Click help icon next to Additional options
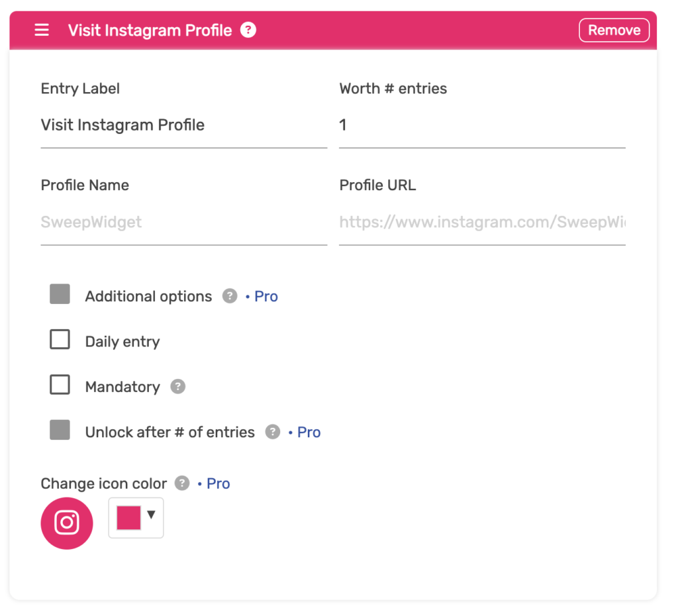This screenshot has width=678, height=616. pos(230,296)
